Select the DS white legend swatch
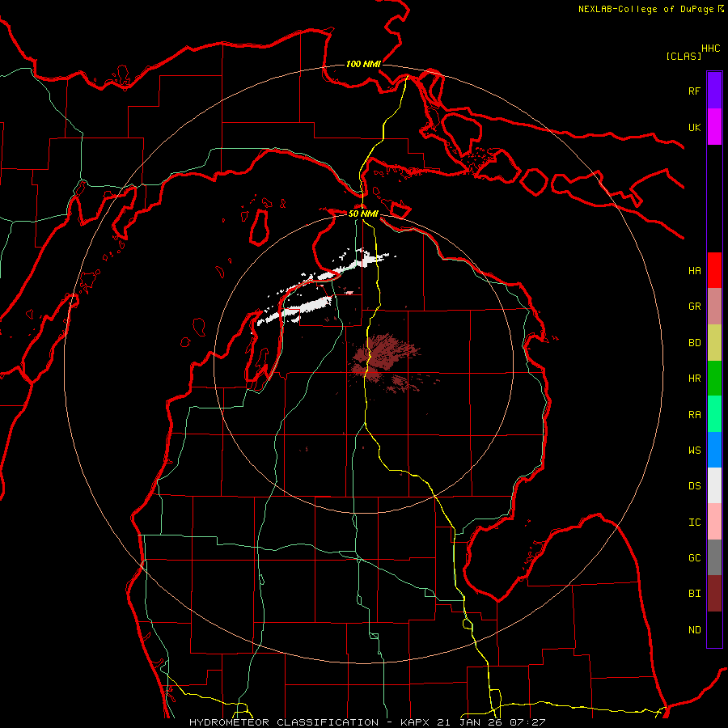 pos(714,485)
